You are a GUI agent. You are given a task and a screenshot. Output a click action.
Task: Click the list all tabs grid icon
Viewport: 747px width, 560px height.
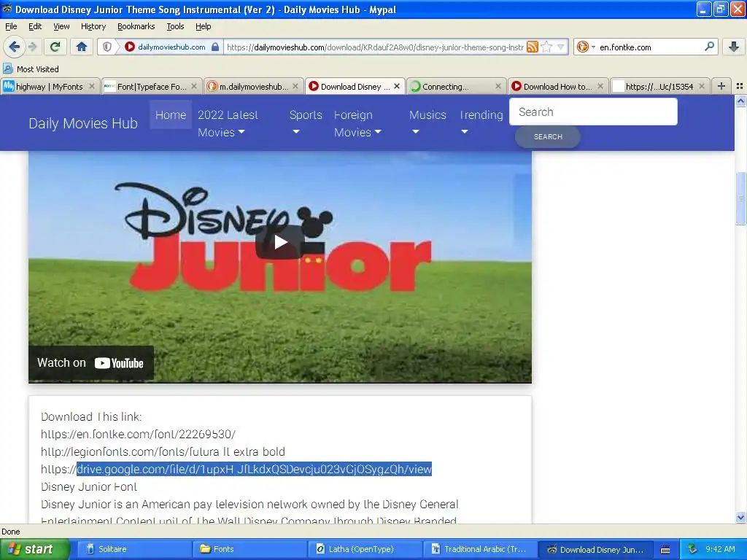click(x=740, y=86)
